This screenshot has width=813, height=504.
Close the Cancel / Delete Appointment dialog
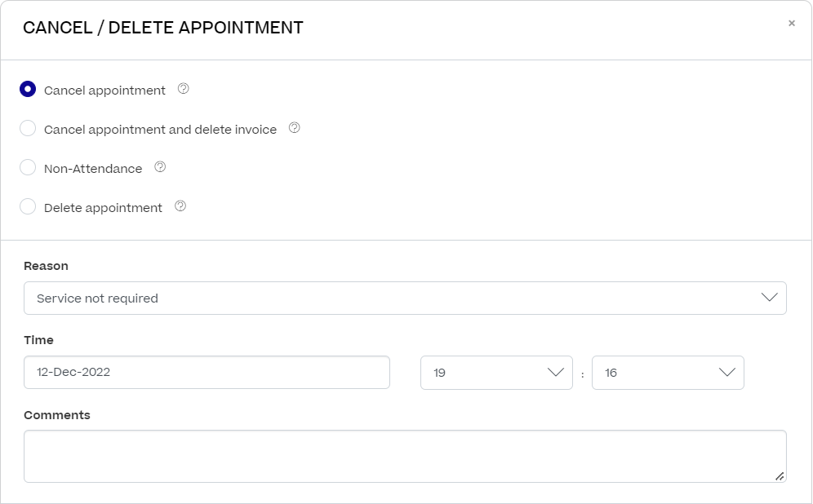(792, 24)
